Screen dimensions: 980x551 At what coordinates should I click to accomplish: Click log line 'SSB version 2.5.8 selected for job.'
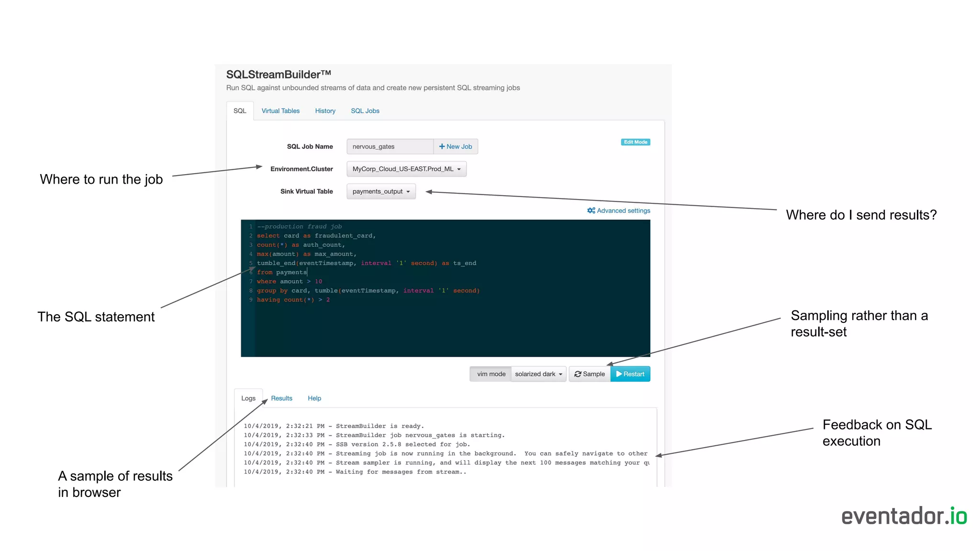click(x=357, y=444)
